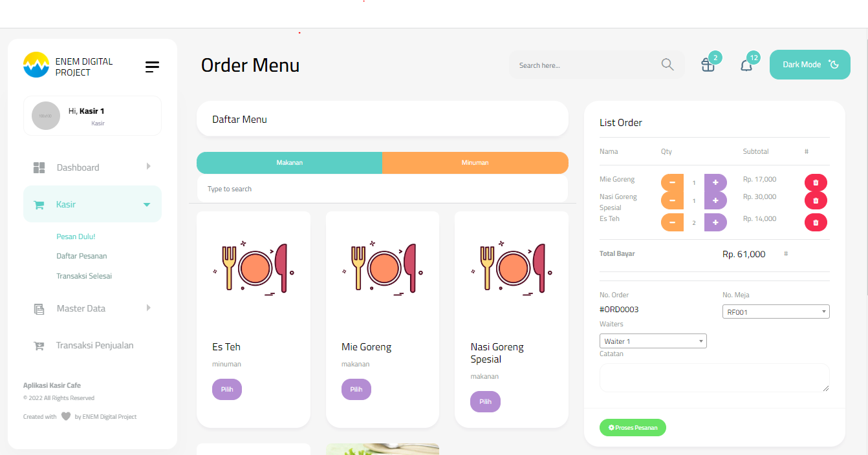
Task: Open Daftar Pesanan in sidebar
Action: pyautogui.click(x=81, y=256)
